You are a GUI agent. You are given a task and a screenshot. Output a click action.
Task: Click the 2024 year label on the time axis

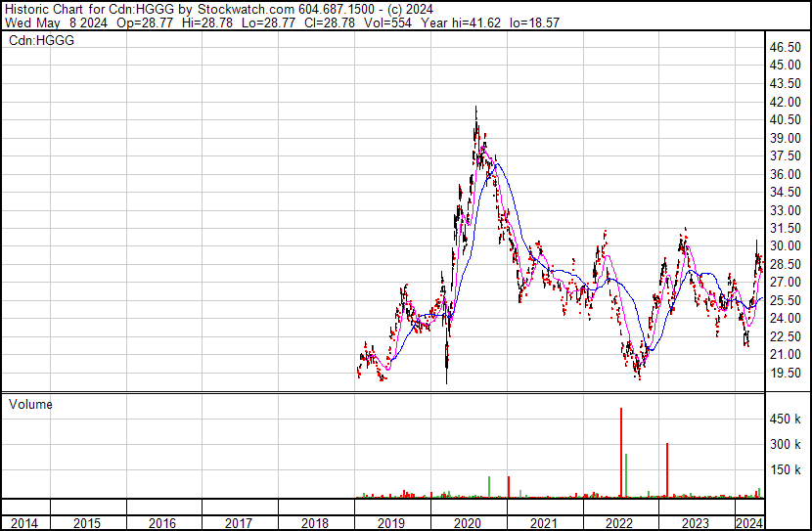[748, 523]
